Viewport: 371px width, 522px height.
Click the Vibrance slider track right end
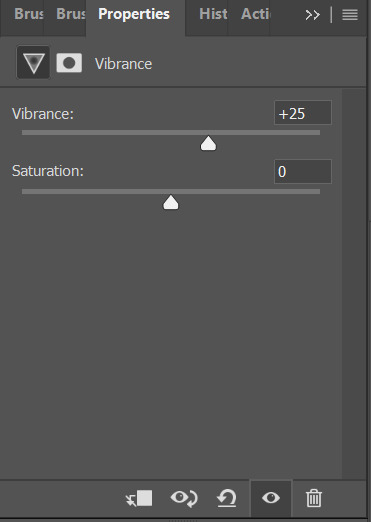click(x=317, y=133)
